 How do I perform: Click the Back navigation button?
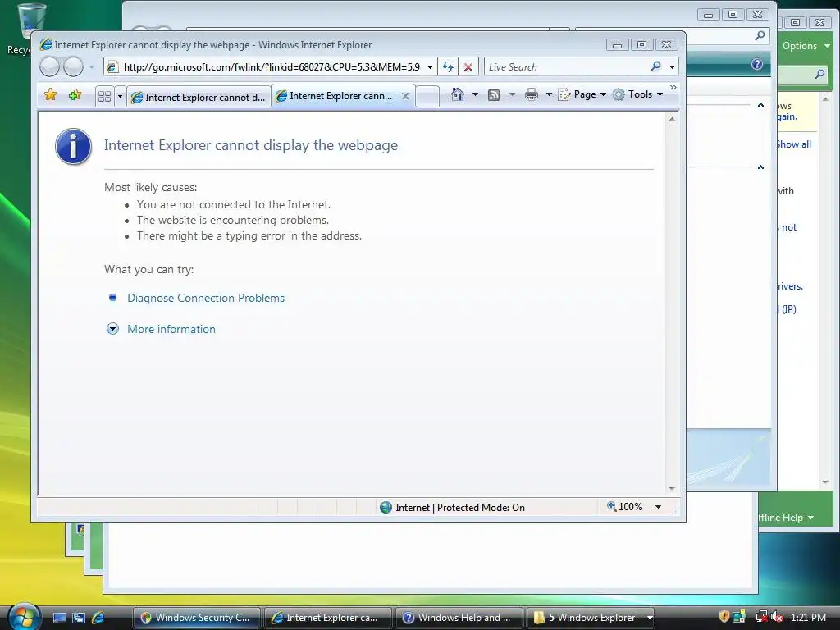50,67
